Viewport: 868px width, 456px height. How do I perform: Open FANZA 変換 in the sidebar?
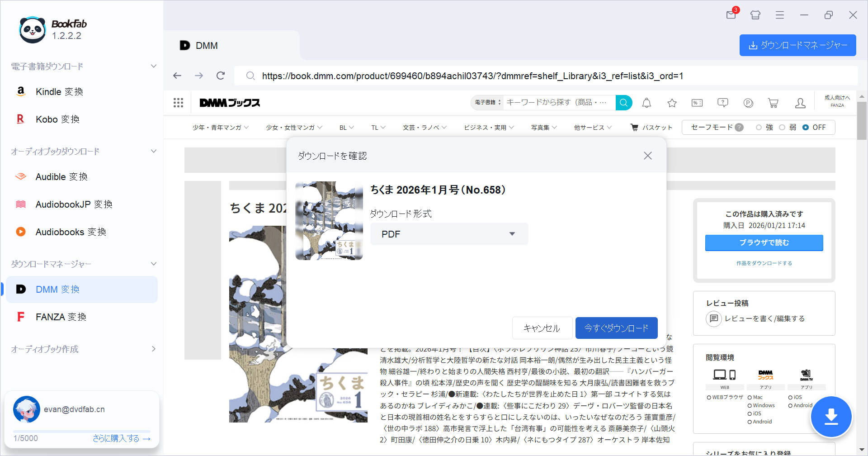[60, 317]
